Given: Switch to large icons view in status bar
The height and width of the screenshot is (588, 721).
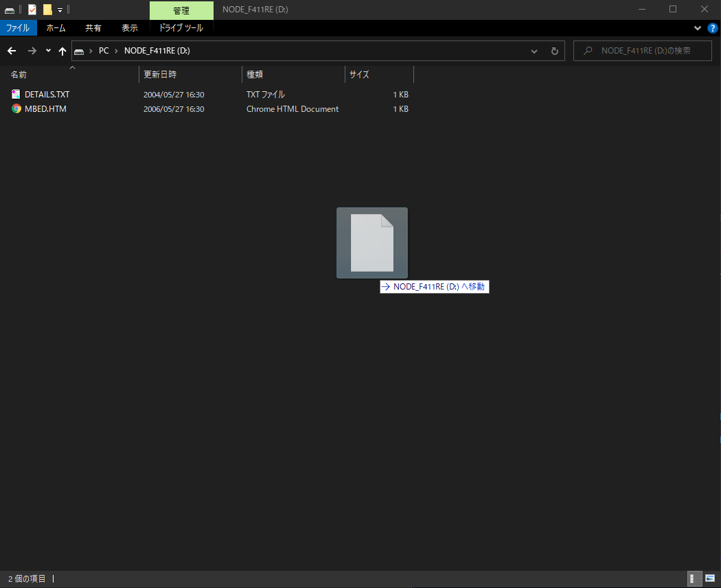Looking at the screenshot, I should pyautogui.click(x=709, y=578).
